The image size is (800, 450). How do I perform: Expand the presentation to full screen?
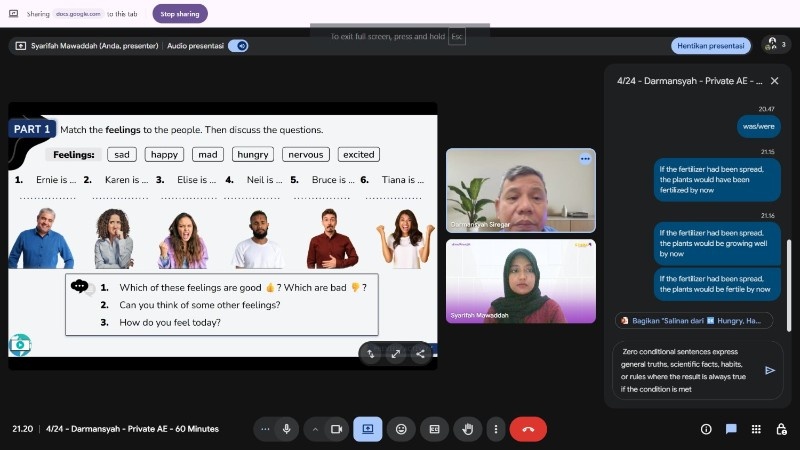[395, 354]
